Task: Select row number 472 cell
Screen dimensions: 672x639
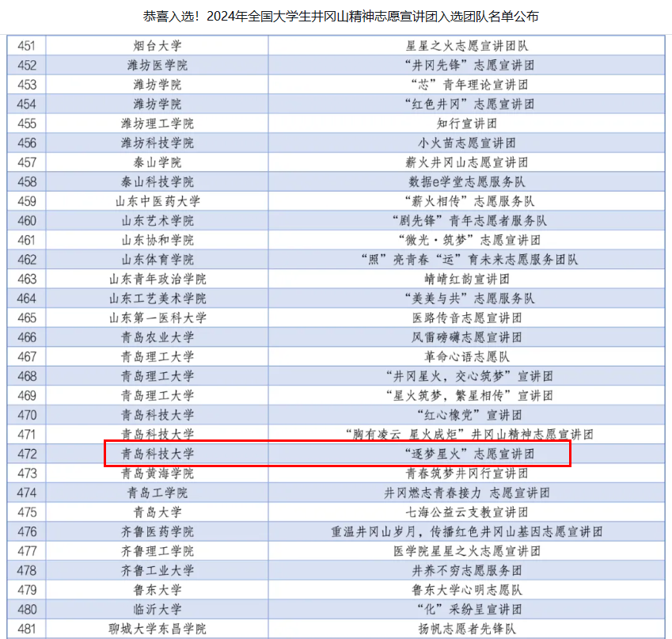Action: [27, 454]
